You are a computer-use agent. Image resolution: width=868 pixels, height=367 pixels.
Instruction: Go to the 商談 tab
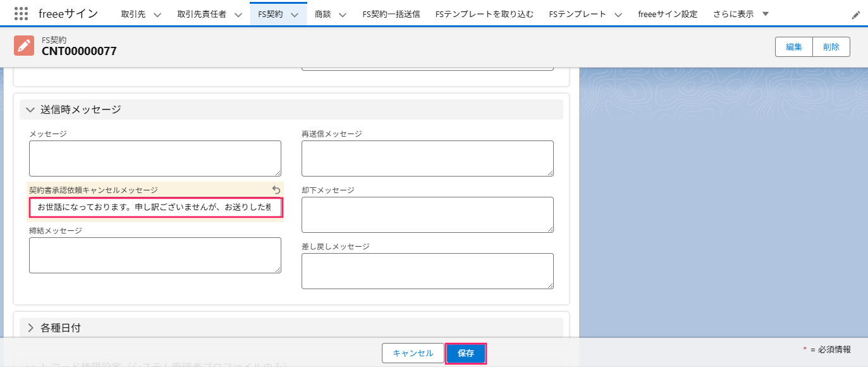(x=323, y=14)
